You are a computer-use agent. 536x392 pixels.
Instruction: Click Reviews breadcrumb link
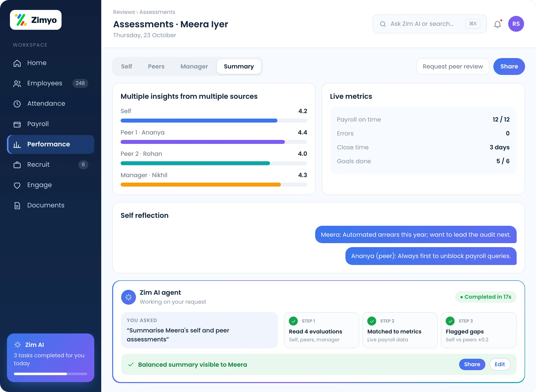(124, 12)
